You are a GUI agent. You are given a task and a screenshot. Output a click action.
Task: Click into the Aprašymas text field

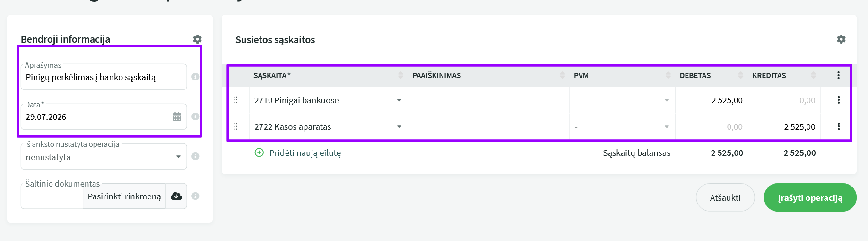tap(104, 77)
